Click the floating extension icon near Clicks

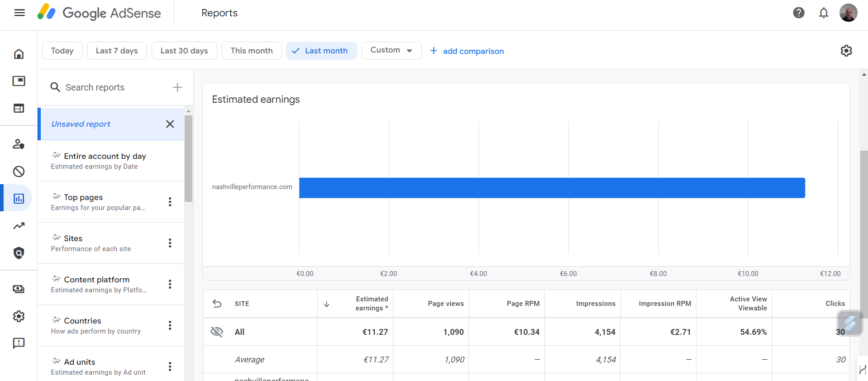[x=850, y=323]
